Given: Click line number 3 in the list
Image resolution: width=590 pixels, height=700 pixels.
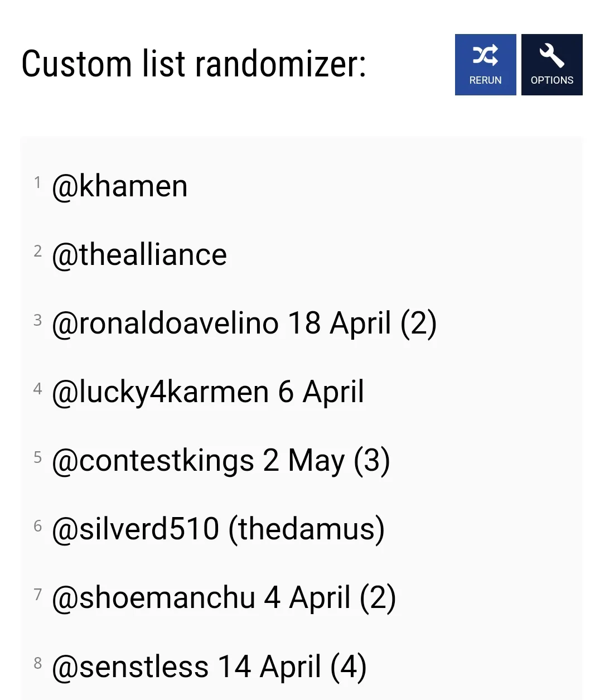Looking at the screenshot, I should click(x=37, y=320).
